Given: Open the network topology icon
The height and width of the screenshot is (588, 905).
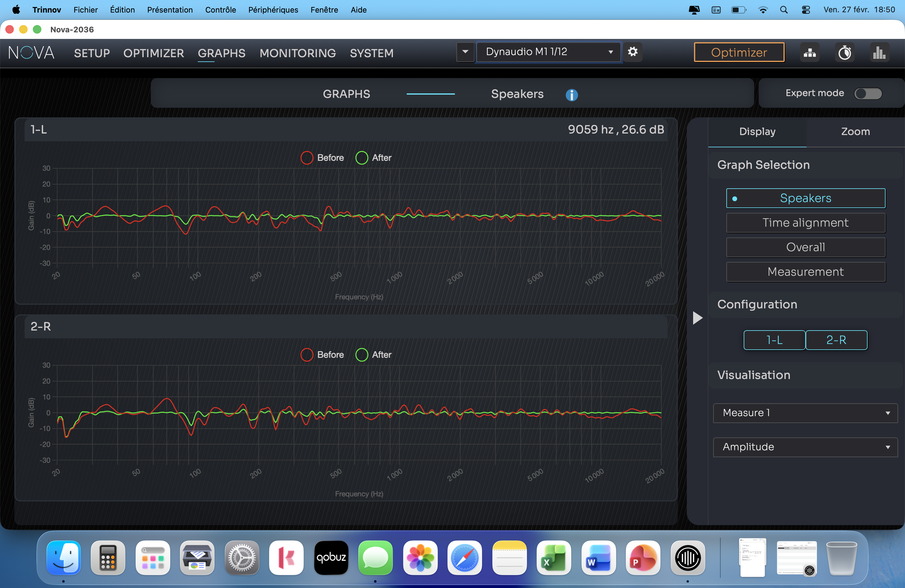Looking at the screenshot, I should click(810, 52).
